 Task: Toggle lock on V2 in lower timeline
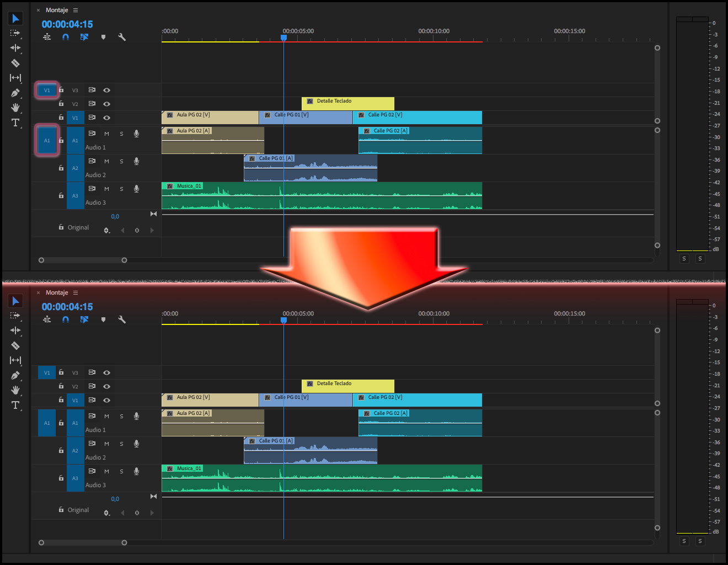pos(61,386)
